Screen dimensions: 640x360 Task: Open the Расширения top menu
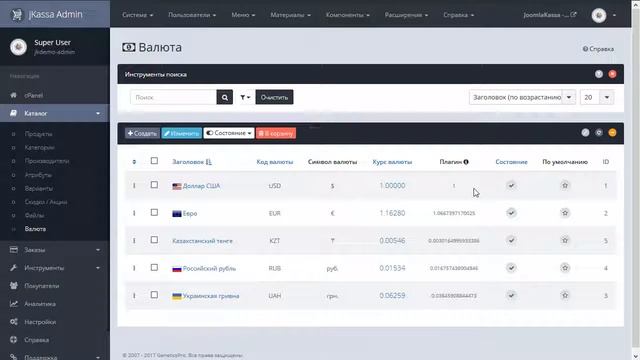[x=406, y=15]
